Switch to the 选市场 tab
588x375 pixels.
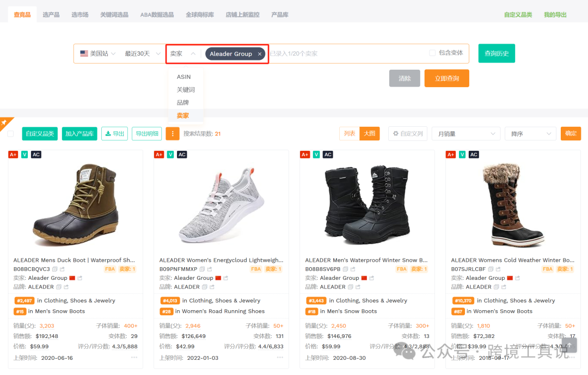(x=80, y=15)
